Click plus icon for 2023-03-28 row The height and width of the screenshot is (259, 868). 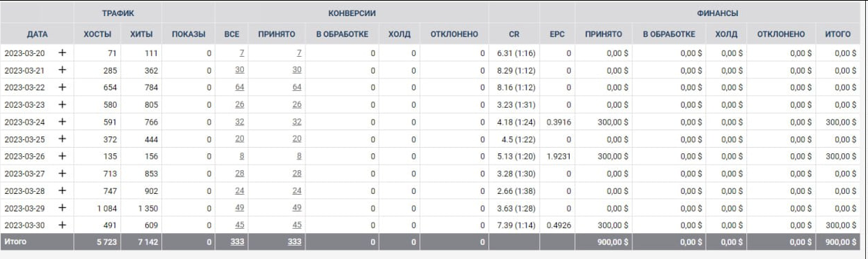[62, 190]
